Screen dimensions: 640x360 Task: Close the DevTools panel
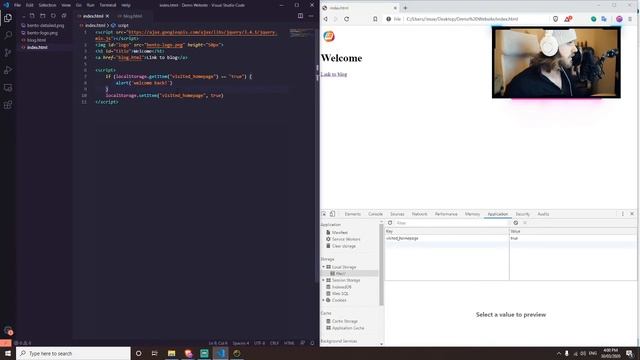(x=632, y=214)
